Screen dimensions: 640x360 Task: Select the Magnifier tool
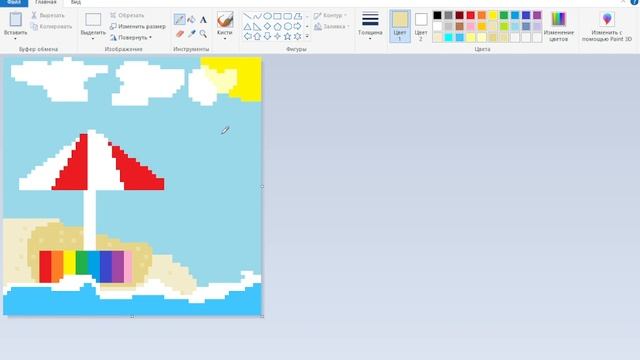(203, 34)
